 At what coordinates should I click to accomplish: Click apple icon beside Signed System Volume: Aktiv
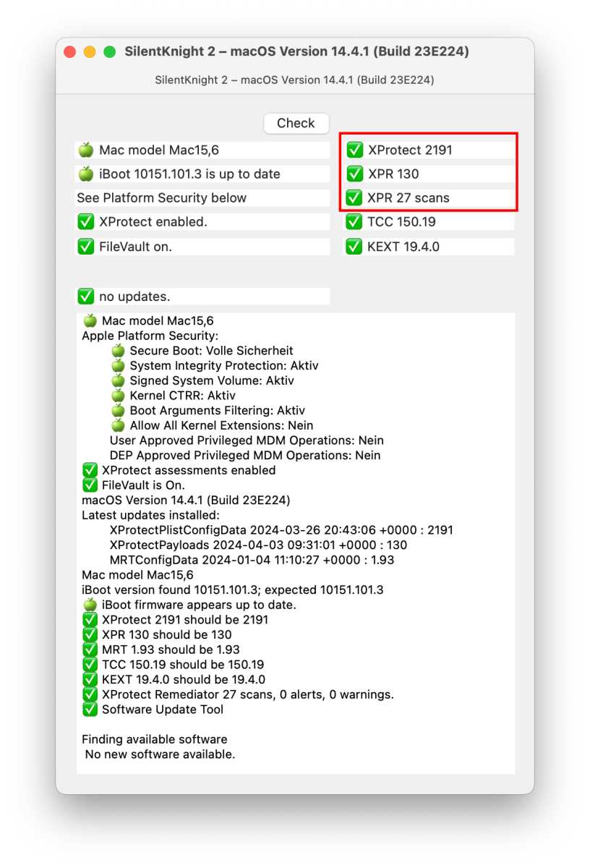[118, 380]
